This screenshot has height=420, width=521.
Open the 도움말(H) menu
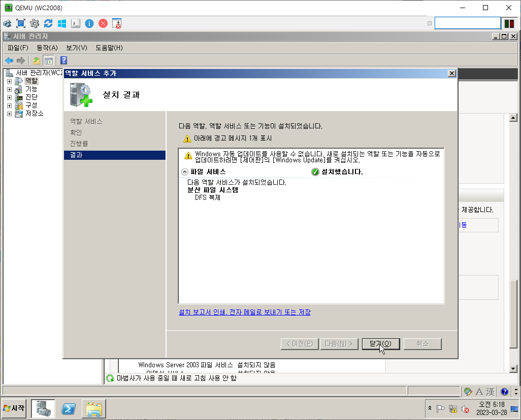click(x=109, y=48)
